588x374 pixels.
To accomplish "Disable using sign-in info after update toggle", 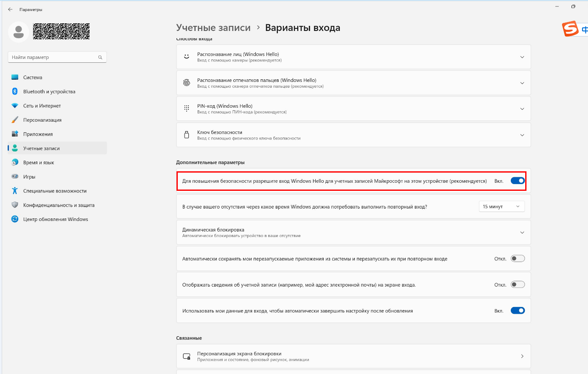I will tap(518, 310).
